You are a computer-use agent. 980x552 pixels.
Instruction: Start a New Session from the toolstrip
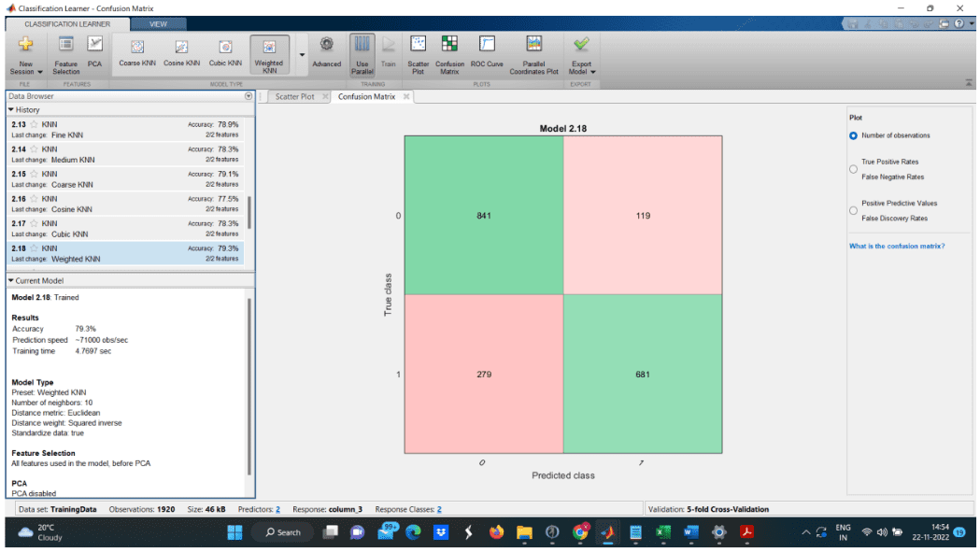click(25, 55)
